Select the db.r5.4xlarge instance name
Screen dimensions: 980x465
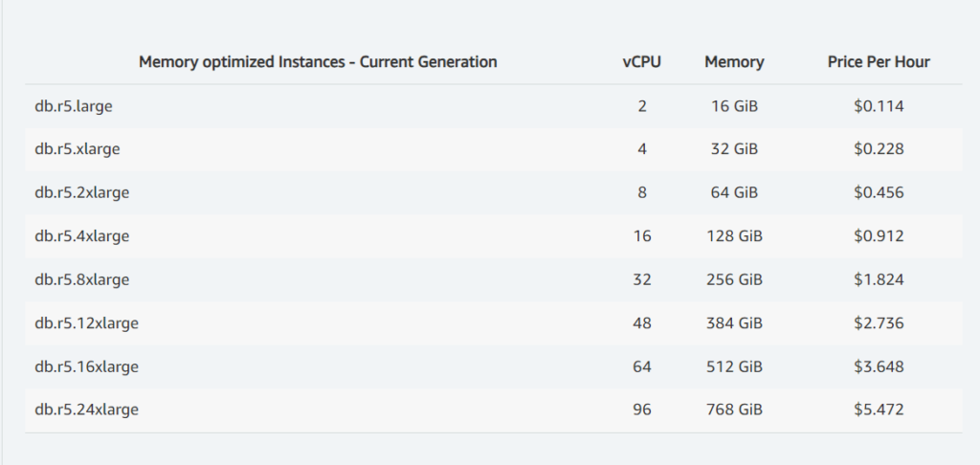click(x=82, y=236)
